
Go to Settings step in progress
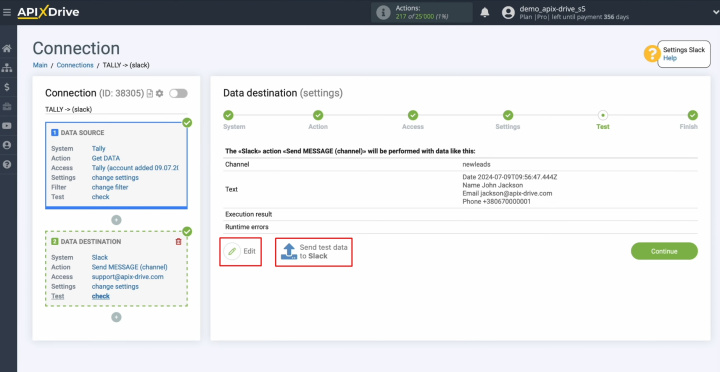tap(507, 115)
